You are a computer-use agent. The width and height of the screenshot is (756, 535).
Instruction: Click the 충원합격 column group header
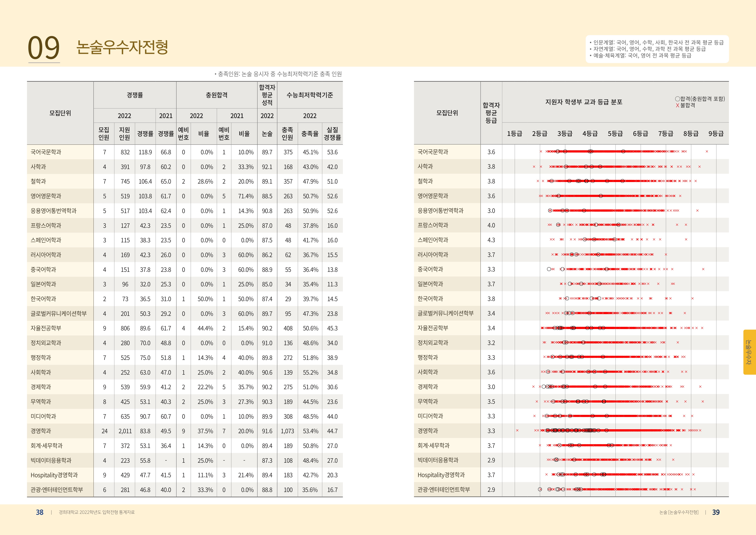216,95
